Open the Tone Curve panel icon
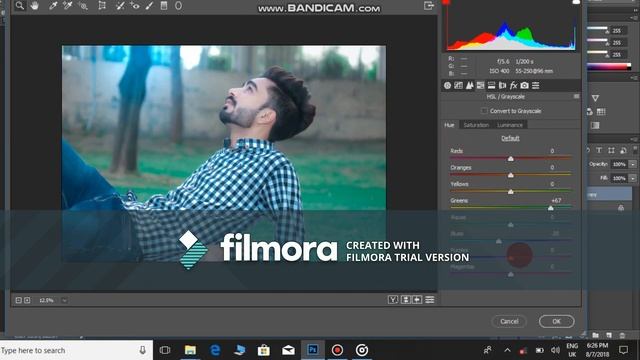This screenshot has height=360, width=640. point(458,85)
